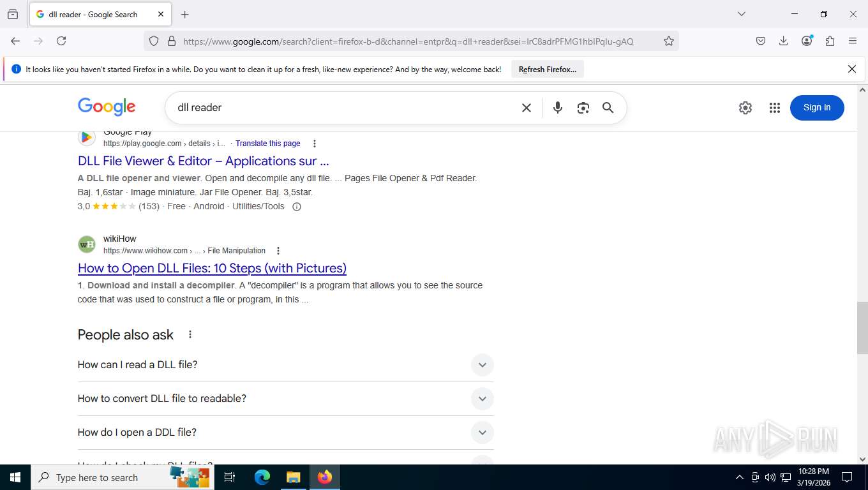Click the Refresh Firefox button

pyautogui.click(x=548, y=70)
